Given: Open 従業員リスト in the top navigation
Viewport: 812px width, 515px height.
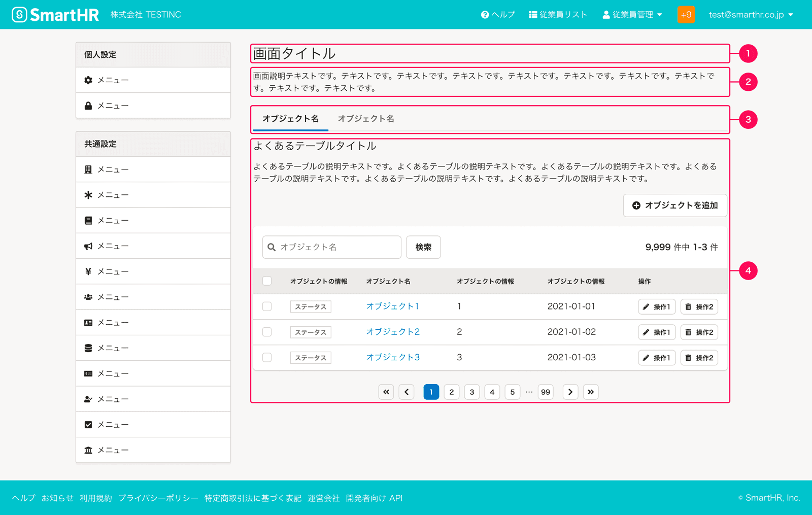Looking at the screenshot, I should (x=558, y=15).
